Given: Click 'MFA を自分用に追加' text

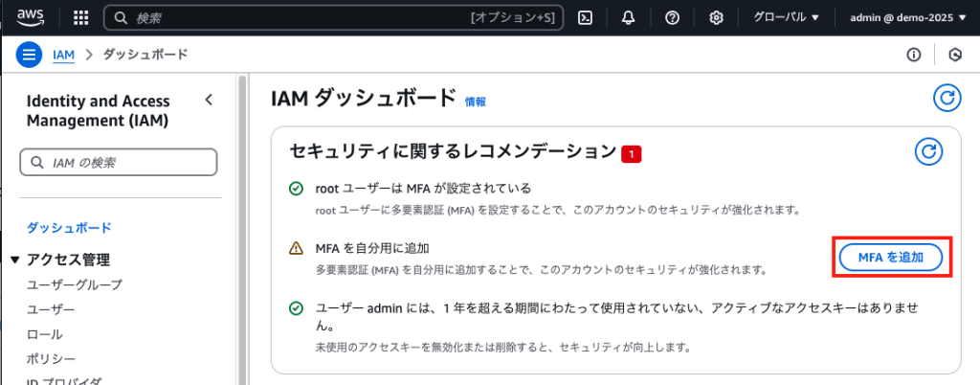Looking at the screenshot, I should 372,248.
